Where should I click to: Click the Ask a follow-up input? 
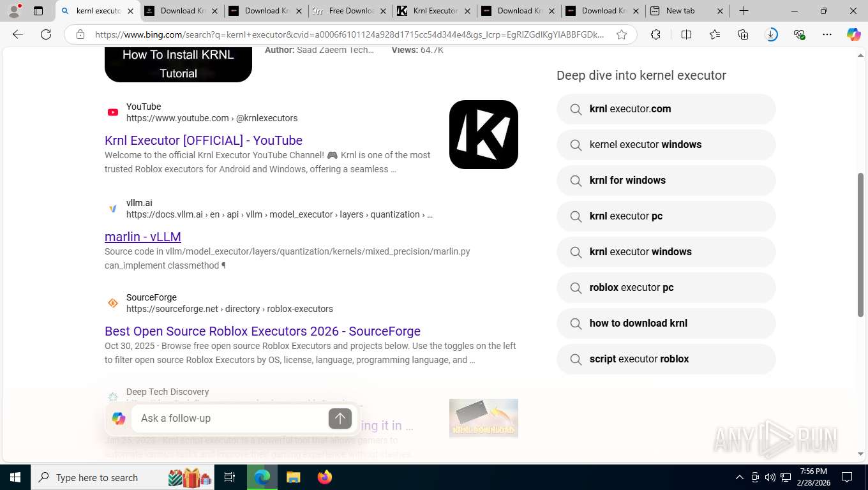coord(230,419)
